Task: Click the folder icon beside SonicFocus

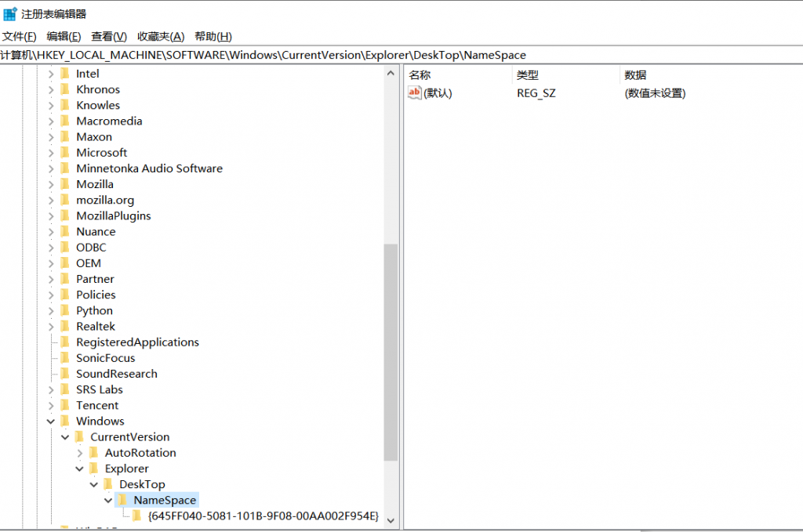Action: click(x=65, y=358)
